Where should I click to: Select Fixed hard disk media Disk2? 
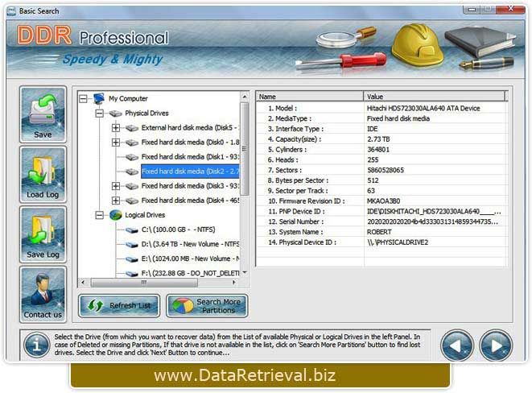tap(190, 172)
